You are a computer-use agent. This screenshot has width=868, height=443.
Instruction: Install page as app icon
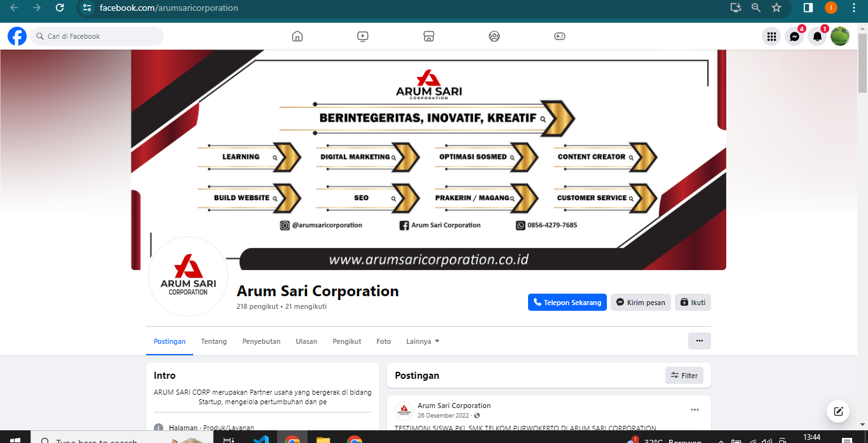pos(736,8)
